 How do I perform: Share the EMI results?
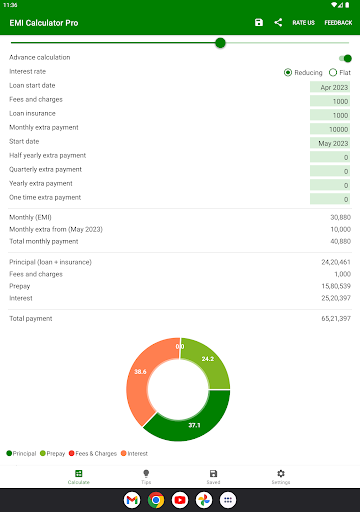[278, 22]
